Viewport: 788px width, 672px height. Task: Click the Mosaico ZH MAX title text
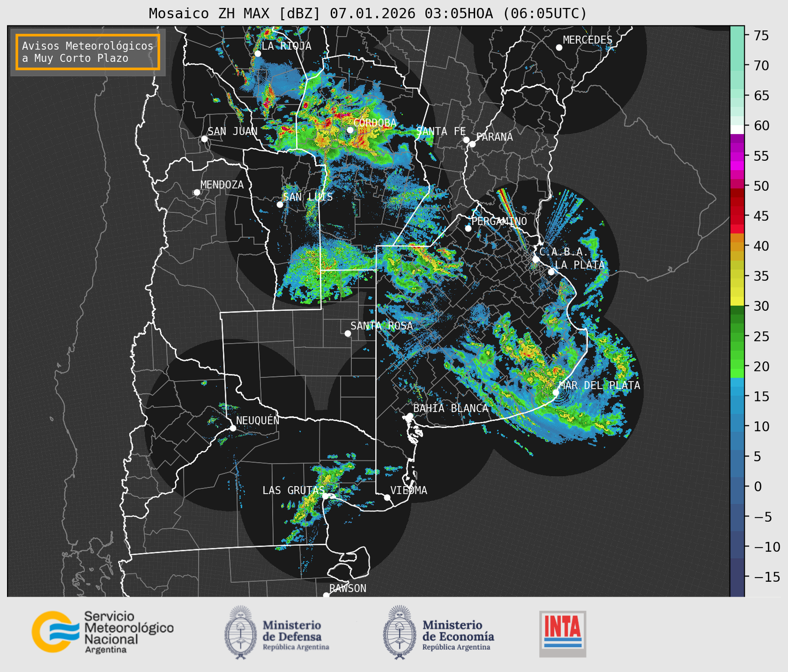click(368, 13)
